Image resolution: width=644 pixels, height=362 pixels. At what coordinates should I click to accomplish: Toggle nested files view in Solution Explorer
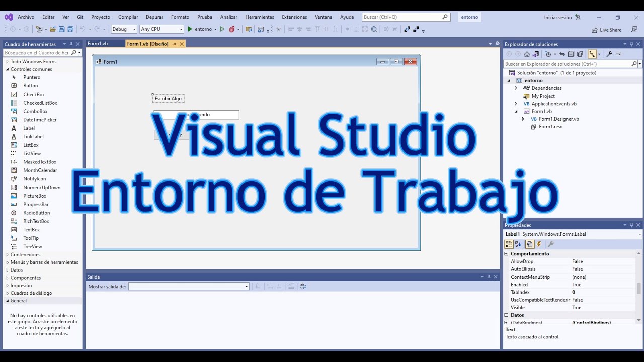592,54
